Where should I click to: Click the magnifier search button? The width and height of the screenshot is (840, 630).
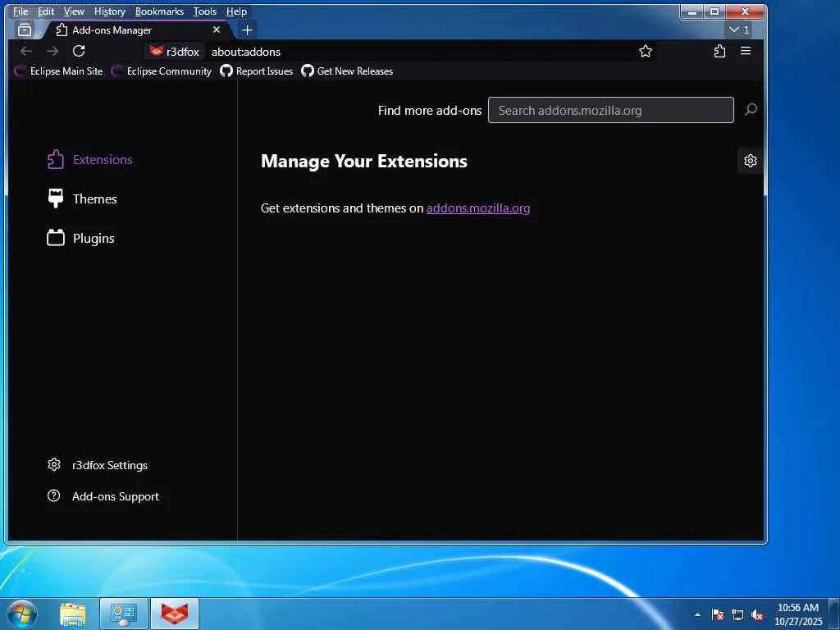(x=751, y=110)
